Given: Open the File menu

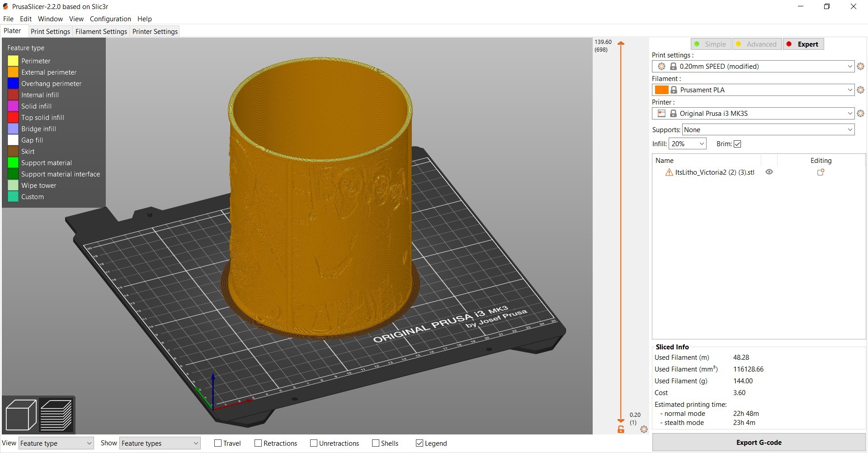Looking at the screenshot, I should (x=8, y=19).
